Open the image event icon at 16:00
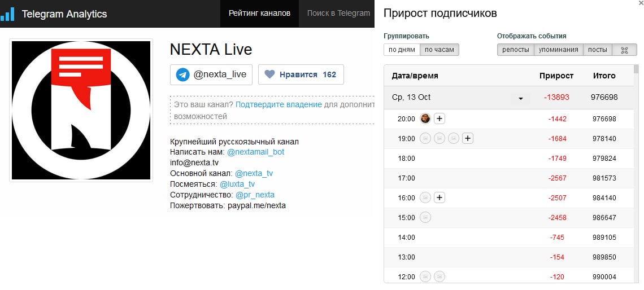This screenshot has height=290, width=644. pos(425,197)
